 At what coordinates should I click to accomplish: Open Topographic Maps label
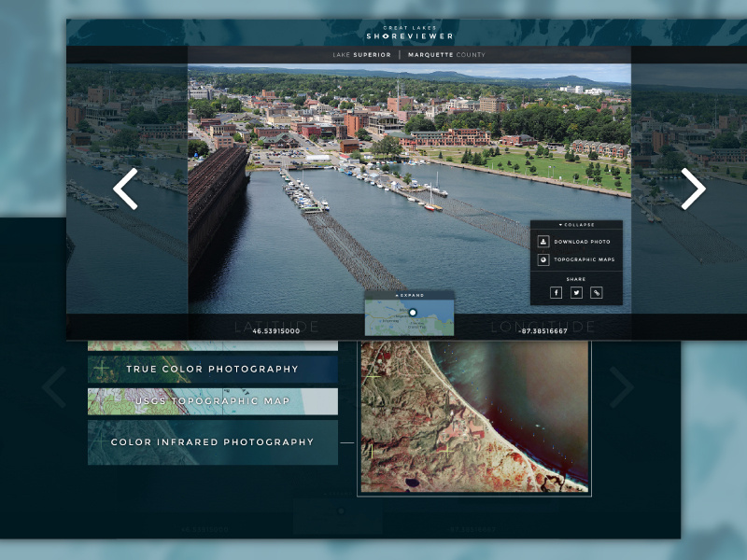pos(585,259)
